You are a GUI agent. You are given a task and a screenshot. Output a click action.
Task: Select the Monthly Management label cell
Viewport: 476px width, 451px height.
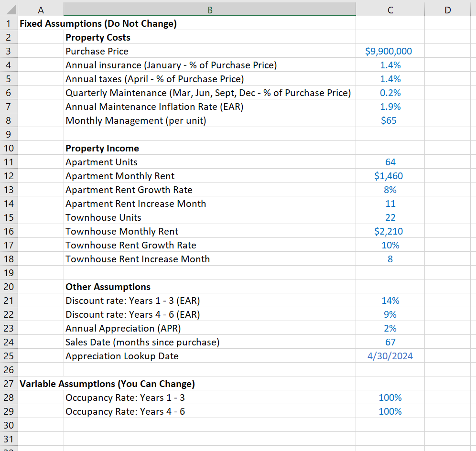pyautogui.click(x=210, y=120)
